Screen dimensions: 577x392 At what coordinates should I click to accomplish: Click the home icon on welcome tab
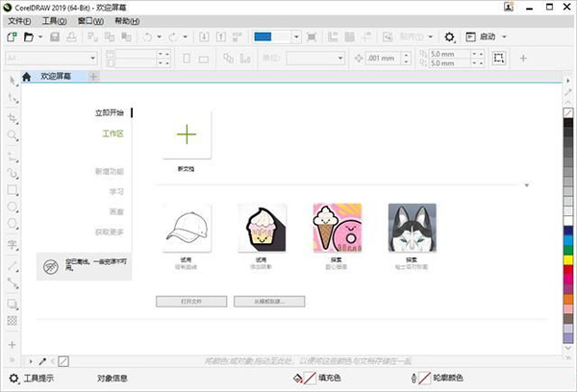coord(27,77)
